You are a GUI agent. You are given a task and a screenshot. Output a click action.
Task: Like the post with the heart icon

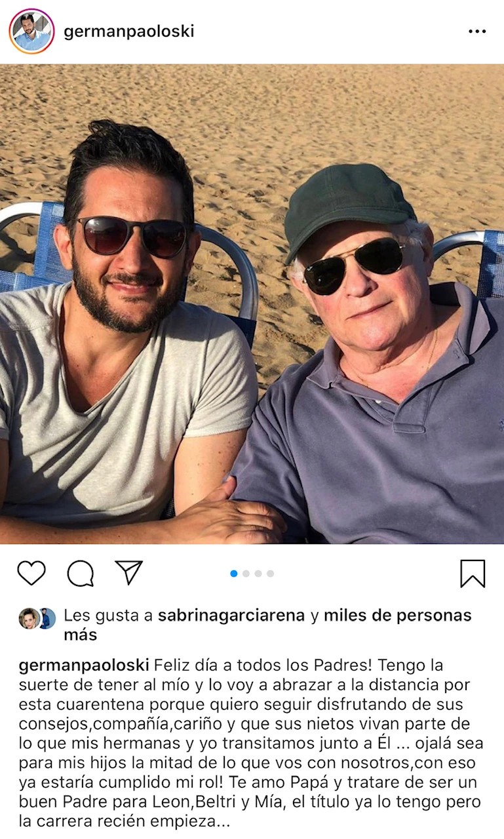[31, 573]
